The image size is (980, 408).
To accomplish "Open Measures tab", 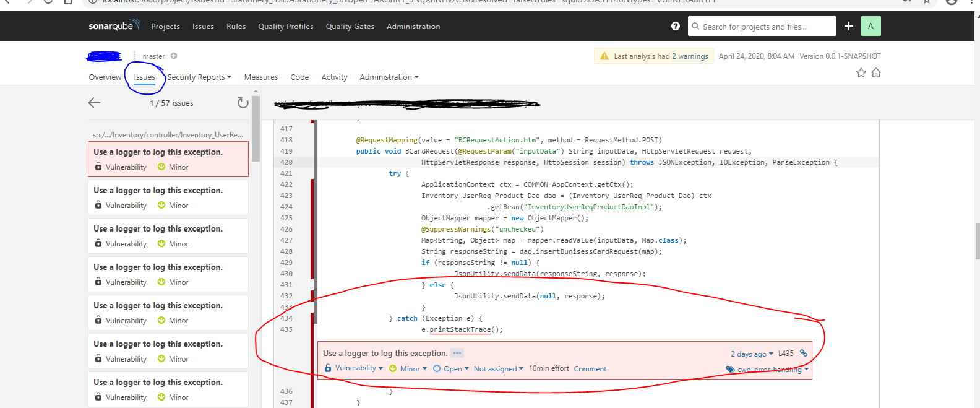I will coord(261,77).
